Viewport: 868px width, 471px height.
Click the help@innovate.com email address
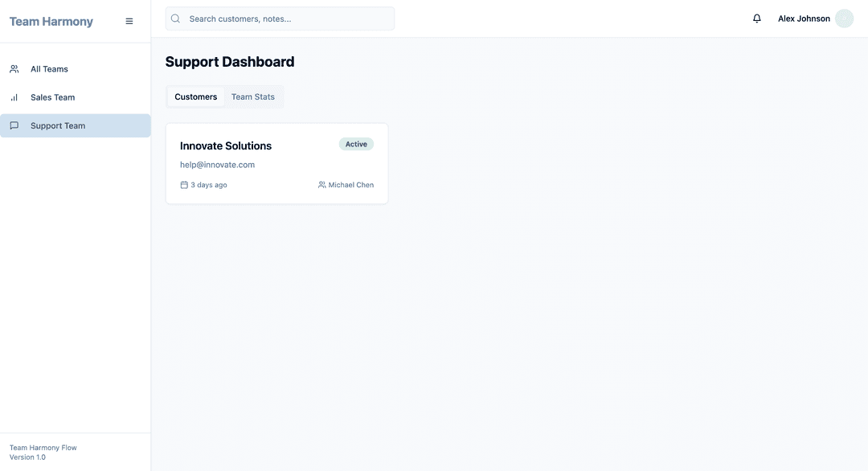217,165
